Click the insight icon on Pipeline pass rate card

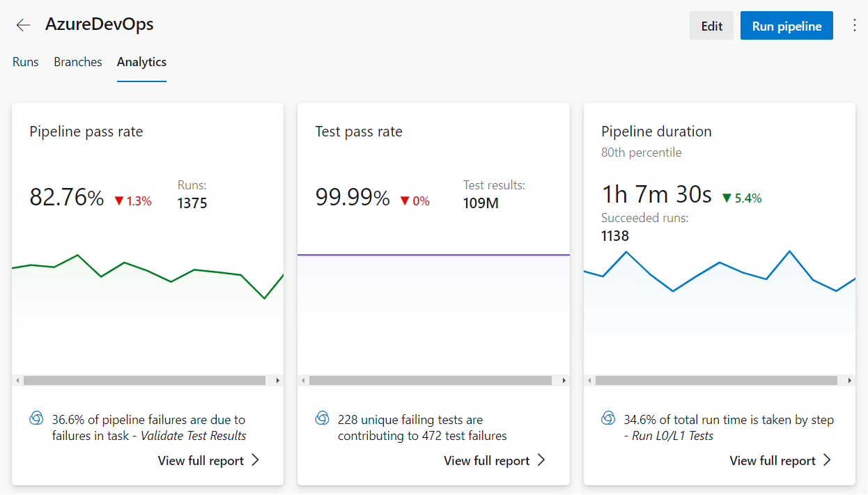pos(35,419)
